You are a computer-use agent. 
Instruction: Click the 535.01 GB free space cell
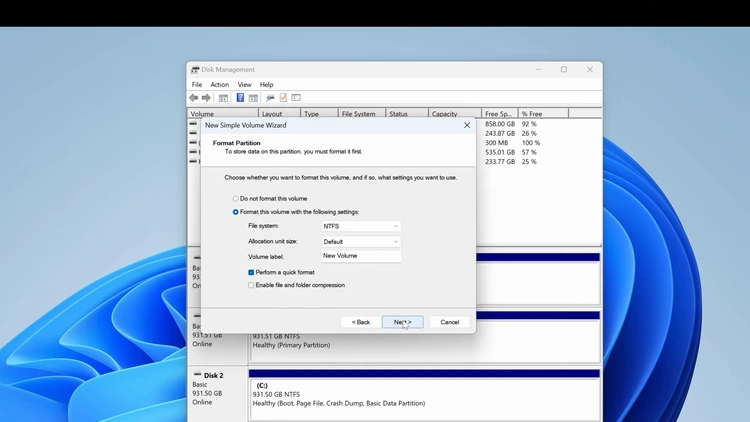click(500, 152)
